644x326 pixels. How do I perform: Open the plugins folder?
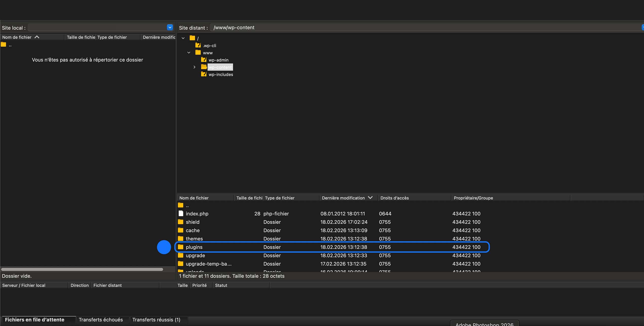point(194,247)
